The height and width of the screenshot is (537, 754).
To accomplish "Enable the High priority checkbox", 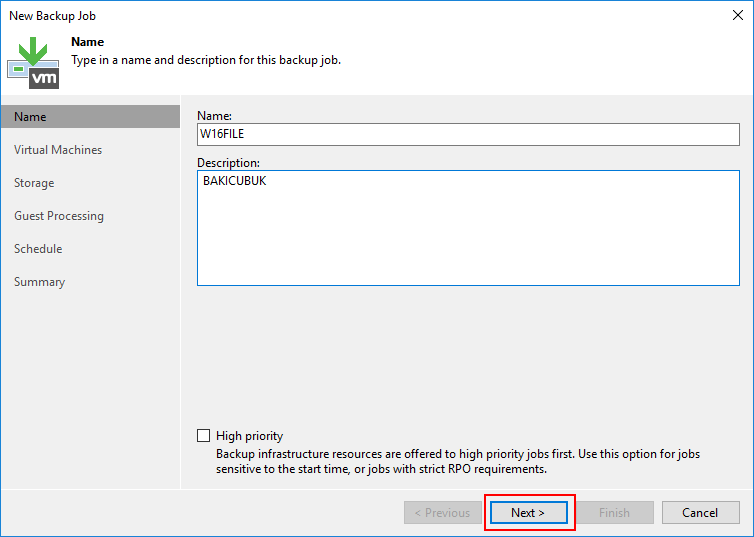I will [x=204, y=436].
